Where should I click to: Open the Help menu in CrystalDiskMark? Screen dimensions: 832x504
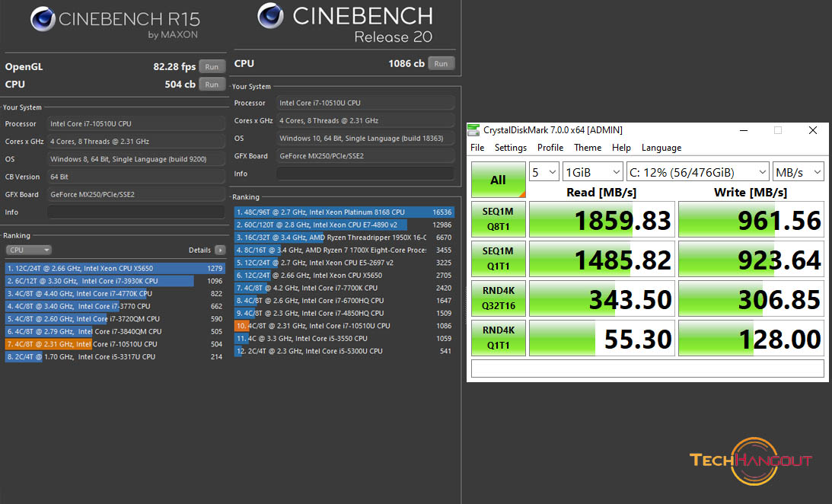click(x=621, y=148)
